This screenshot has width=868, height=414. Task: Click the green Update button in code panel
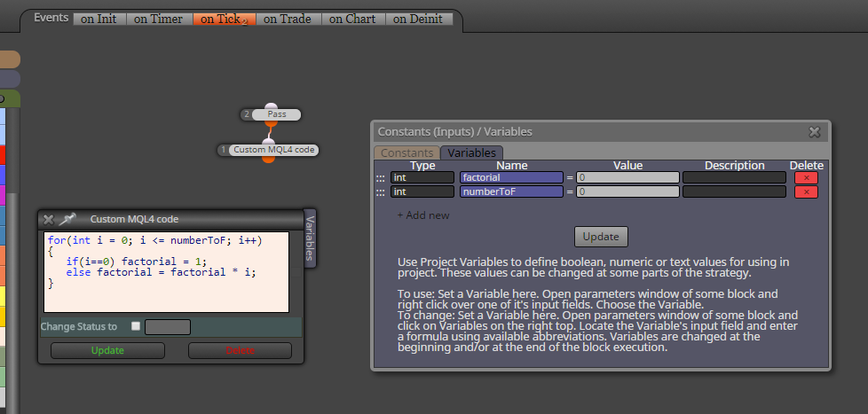coord(107,350)
